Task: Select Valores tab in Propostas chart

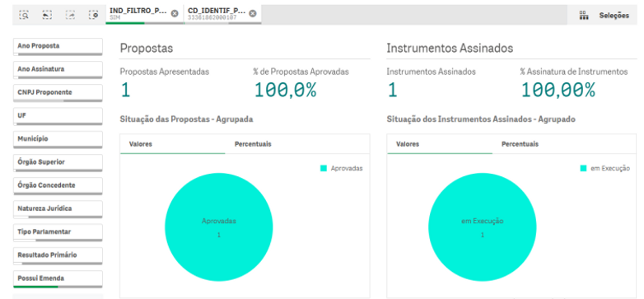Action: point(172,144)
